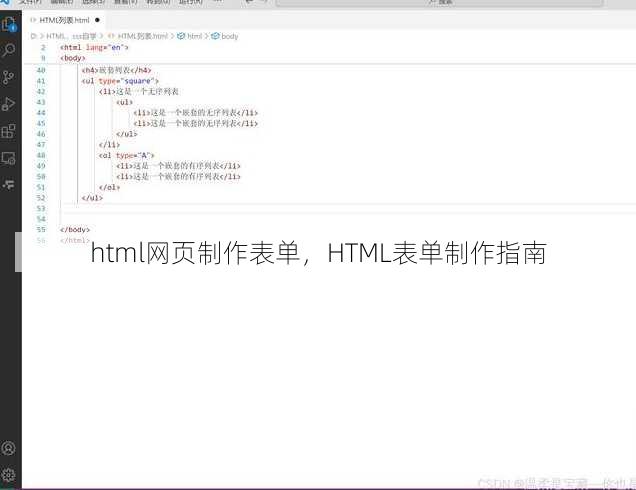636x490 pixels.
Task: Click line number 41 in the gutter
Action: coord(41,81)
